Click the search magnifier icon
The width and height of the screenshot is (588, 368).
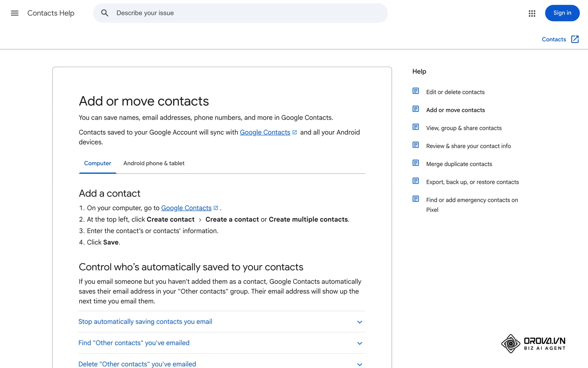(x=105, y=13)
